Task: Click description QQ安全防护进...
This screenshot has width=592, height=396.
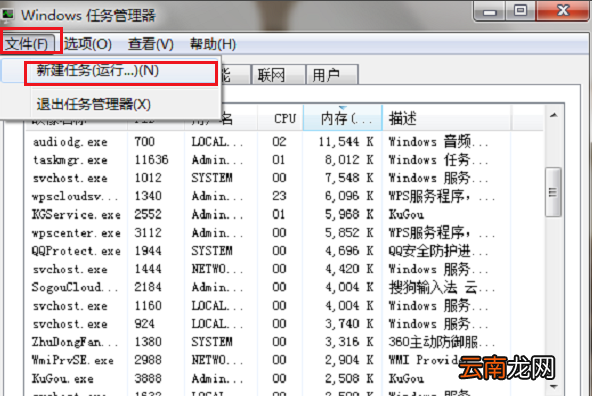Action: coord(438,251)
